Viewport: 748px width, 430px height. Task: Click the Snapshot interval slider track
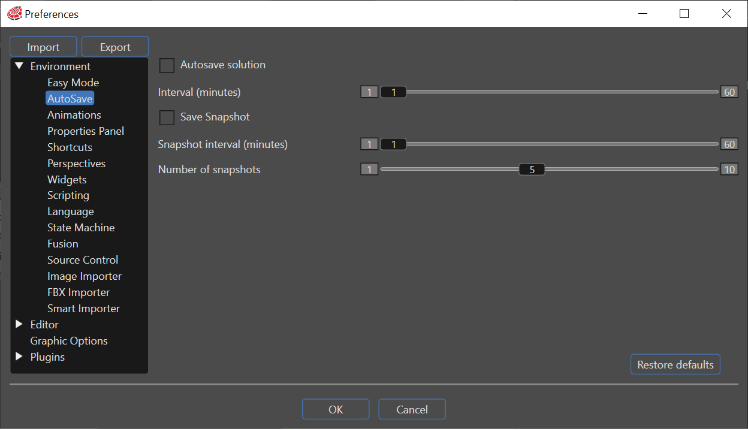tap(562, 144)
